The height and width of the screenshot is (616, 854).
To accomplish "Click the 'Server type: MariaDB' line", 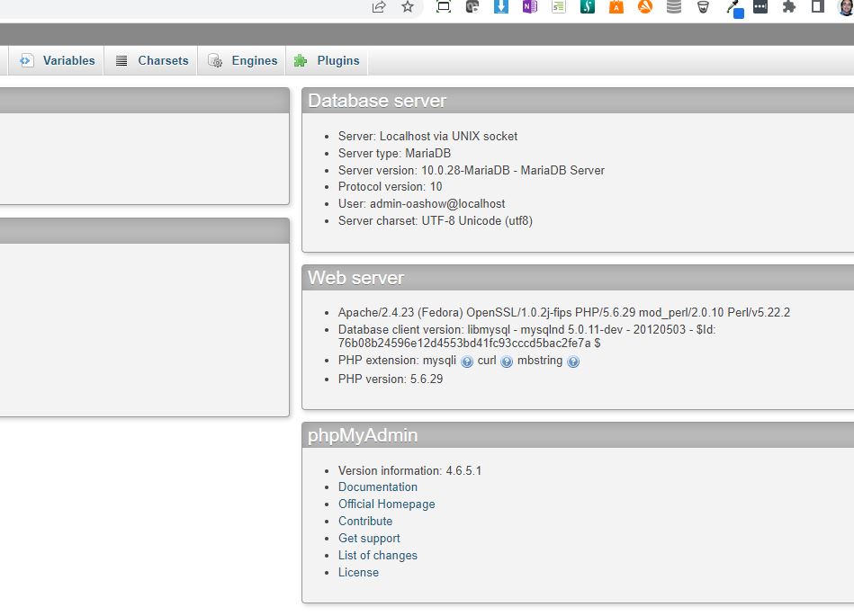I will pyautogui.click(x=394, y=153).
